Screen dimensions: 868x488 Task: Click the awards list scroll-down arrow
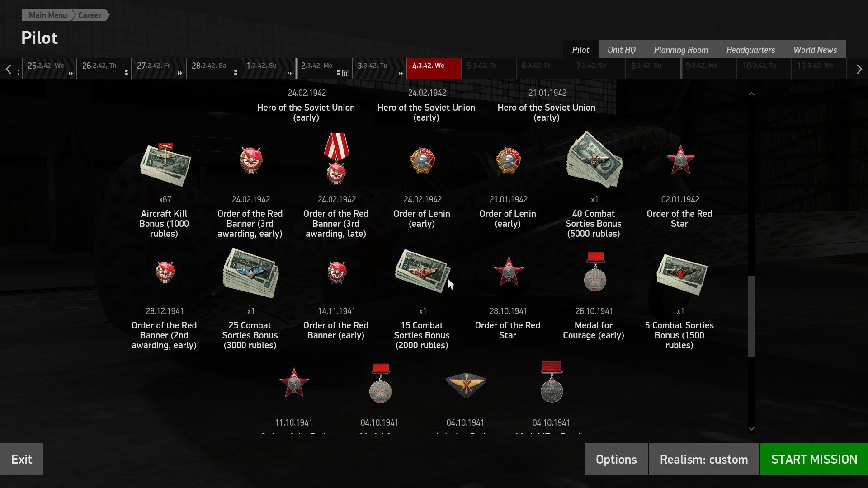pos(751,429)
